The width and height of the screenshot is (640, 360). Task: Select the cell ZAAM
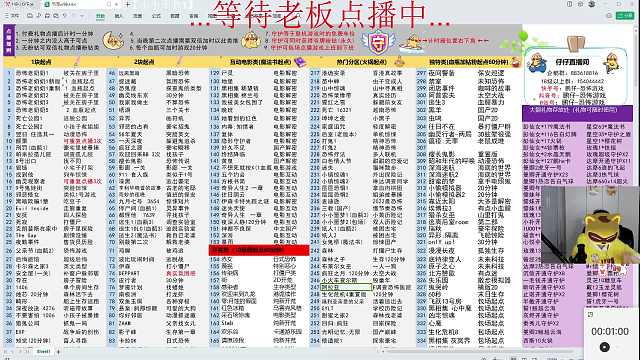click(x=125, y=323)
